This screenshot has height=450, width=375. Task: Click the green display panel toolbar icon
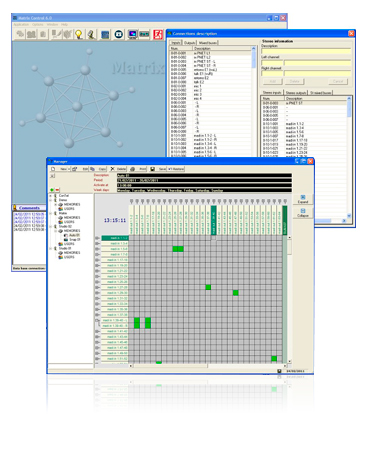point(144,34)
